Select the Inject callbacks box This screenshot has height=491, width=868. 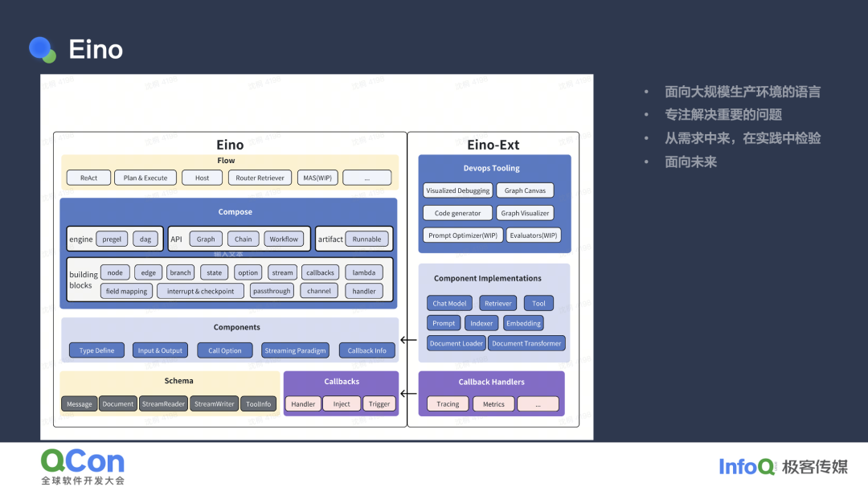pyautogui.click(x=342, y=403)
